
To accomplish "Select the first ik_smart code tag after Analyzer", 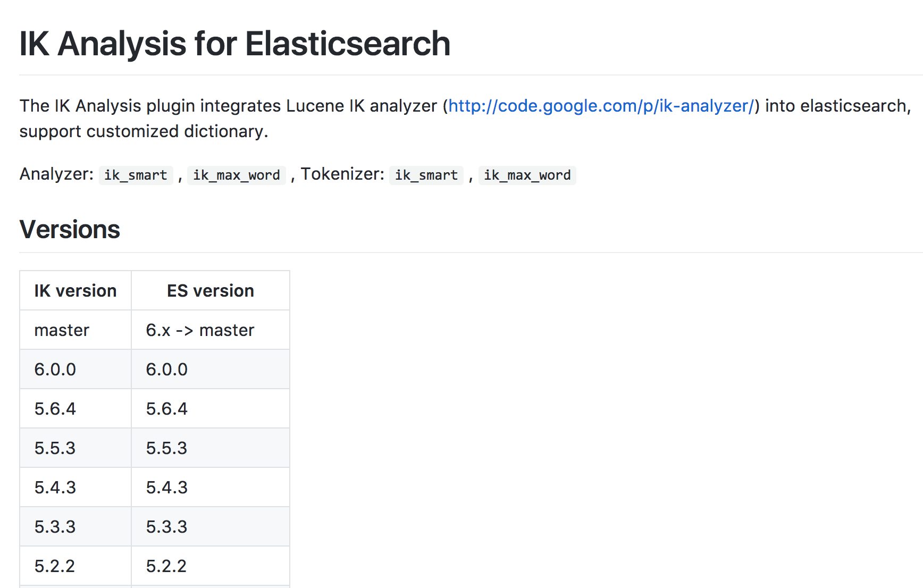I will 136,175.
